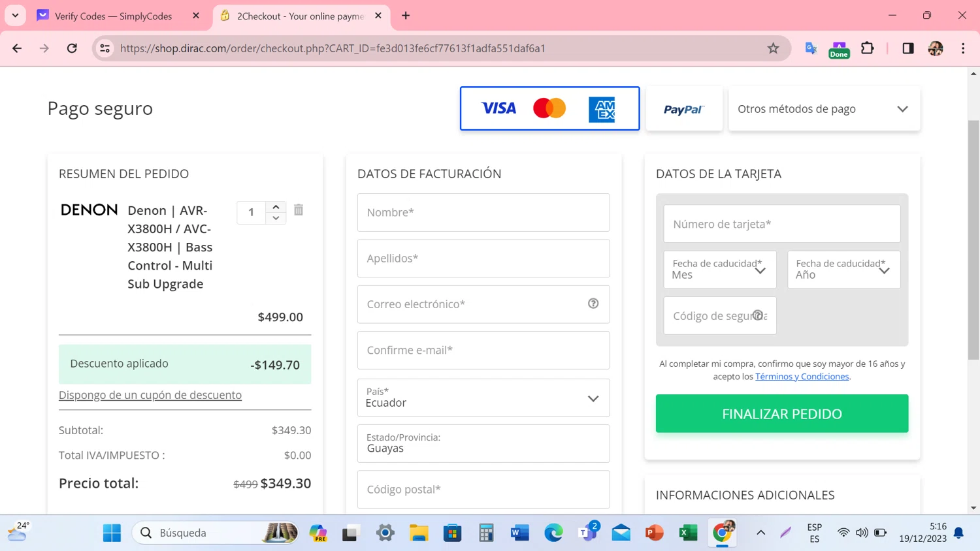Image resolution: width=980 pixels, height=551 pixels.
Task: Toggle the browser side panel
Action: [x=908, y=48]
